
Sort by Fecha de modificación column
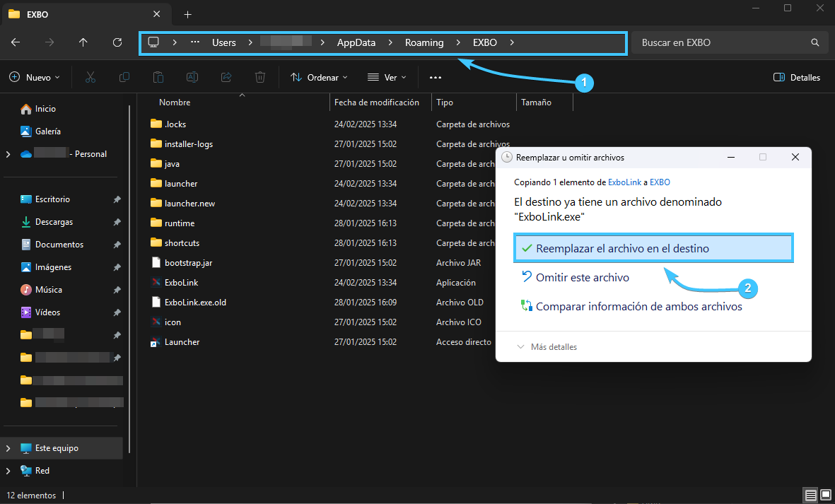click(x=377, y=102)
